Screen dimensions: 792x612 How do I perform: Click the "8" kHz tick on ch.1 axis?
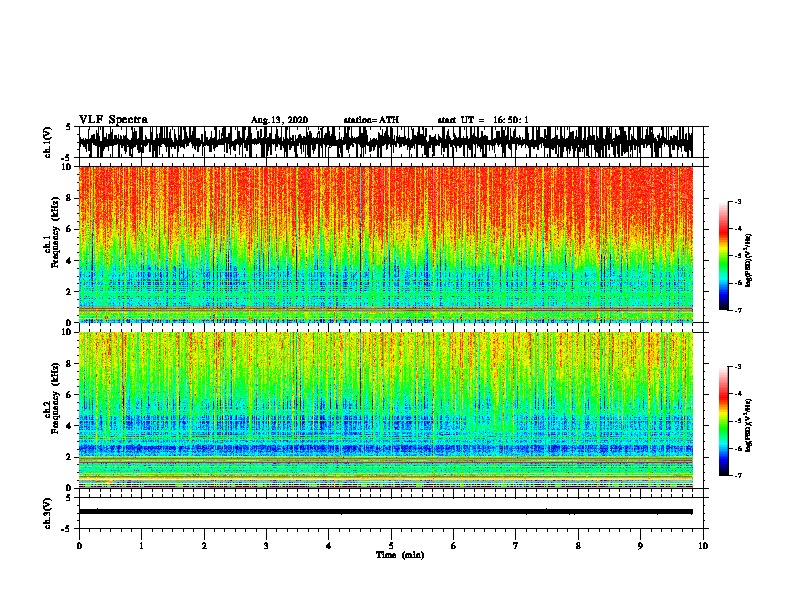click(x=69, y=198)
